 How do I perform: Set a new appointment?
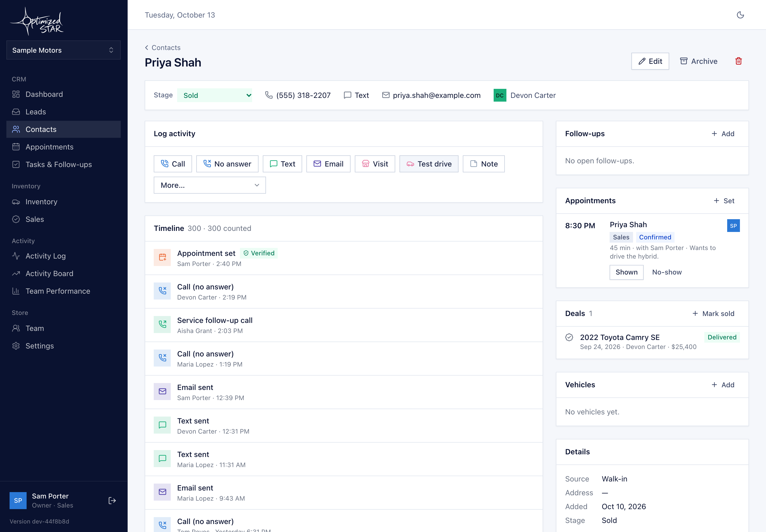(x=724, y=201)
